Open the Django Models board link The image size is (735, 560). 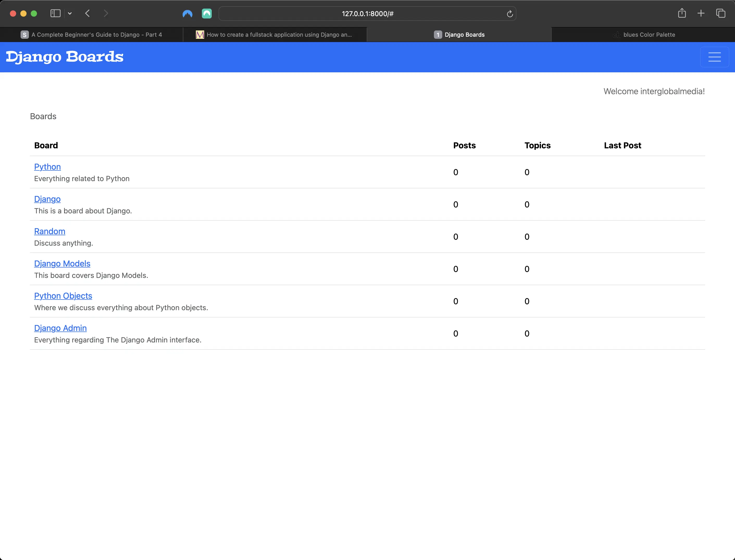(x=62, y=264)
